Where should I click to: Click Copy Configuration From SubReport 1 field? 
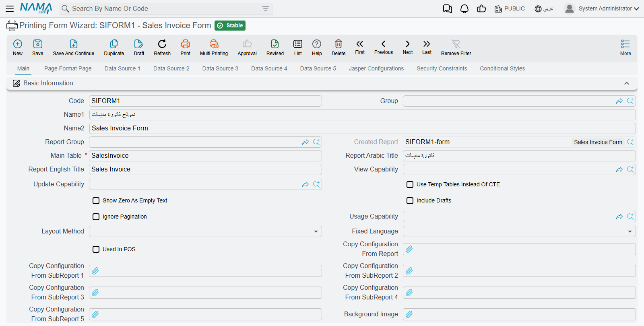pyautogui.click(x=205, y=271)
